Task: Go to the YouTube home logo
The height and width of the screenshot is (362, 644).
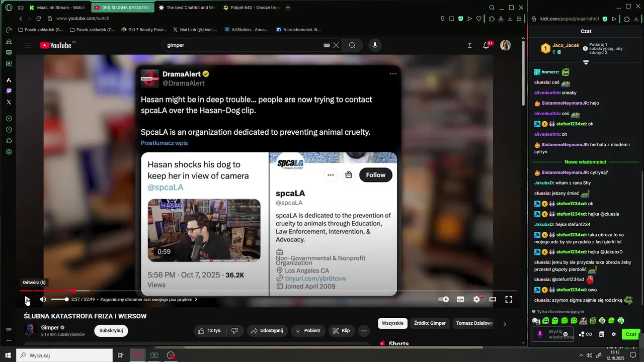Action: pos(56,45)
